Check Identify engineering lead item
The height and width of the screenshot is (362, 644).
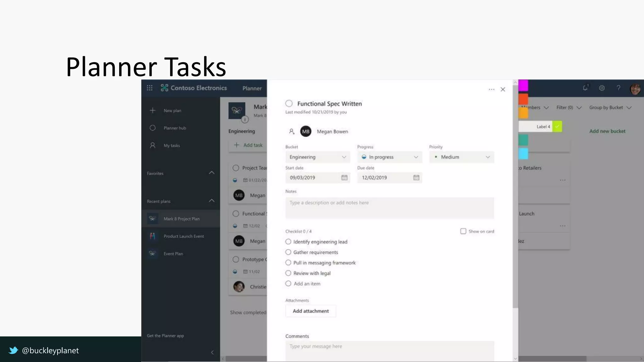tap(288, 242)
